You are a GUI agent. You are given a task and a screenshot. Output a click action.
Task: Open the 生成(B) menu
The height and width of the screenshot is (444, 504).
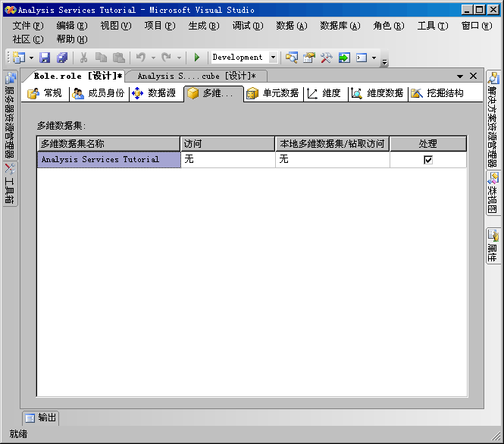pyautogui.click(x=203, y=26)
